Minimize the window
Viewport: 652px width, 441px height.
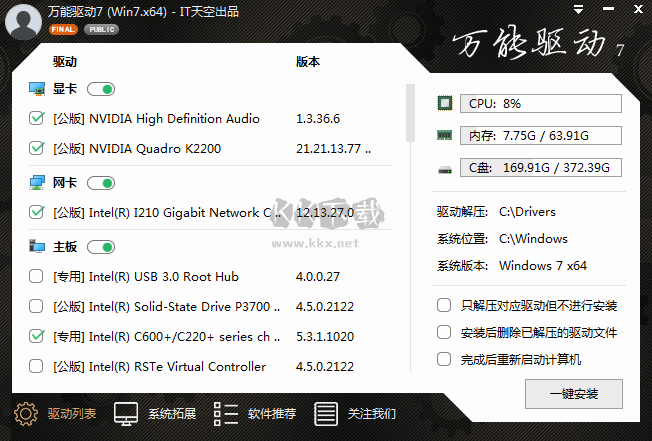click(x=608, y=9)
